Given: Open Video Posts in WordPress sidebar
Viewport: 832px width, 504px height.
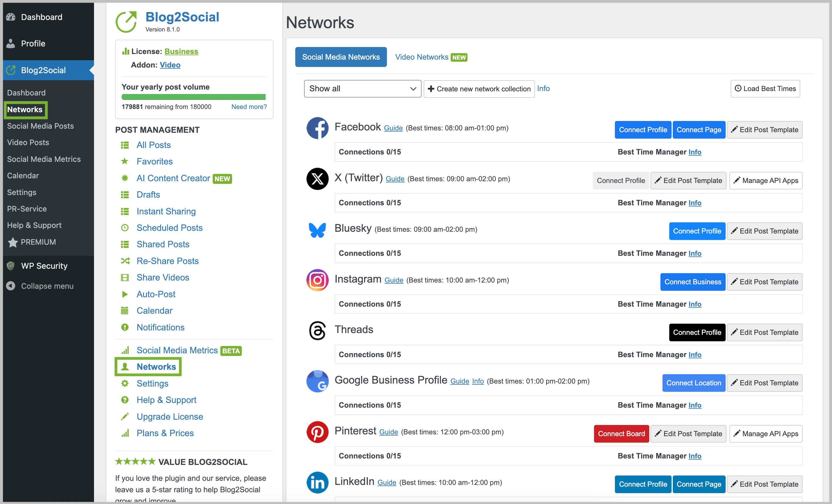Looking at the screenshot, I should (x=28, y=142).
